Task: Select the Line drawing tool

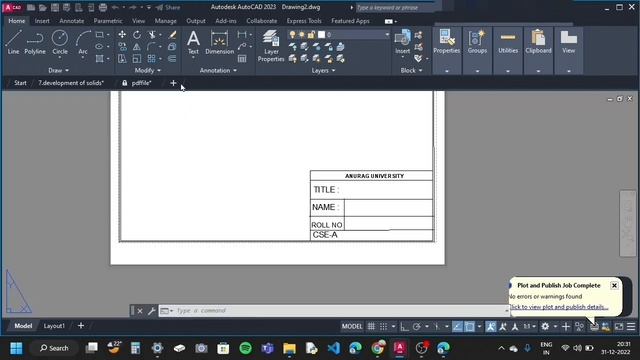Action: pyautogui.click(x=13, y=42)
